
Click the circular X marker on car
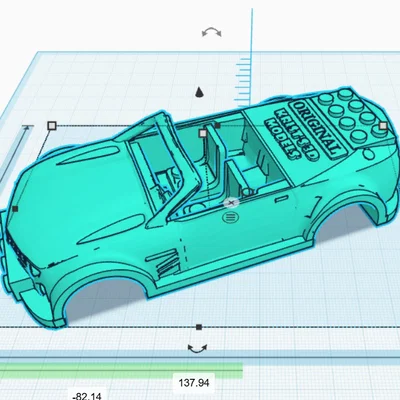pos(231,203)
